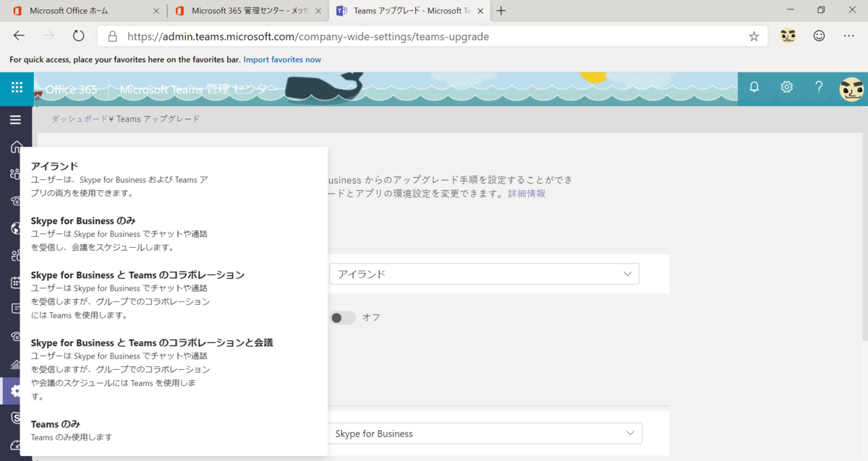This screenshot has height=461, width=868.
Task: Switch to Teams アップグレード browser tab
Action: point(410,11)
